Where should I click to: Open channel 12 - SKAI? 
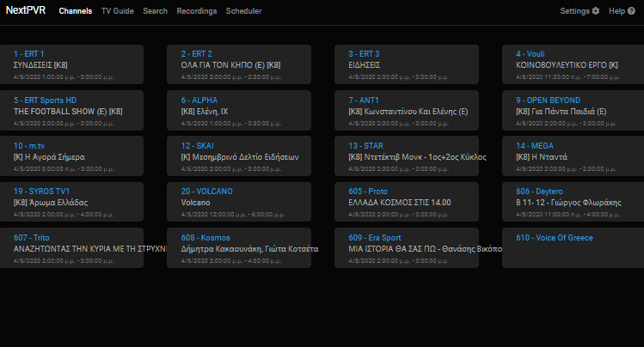pyautogui.click(x=198, y=146)
